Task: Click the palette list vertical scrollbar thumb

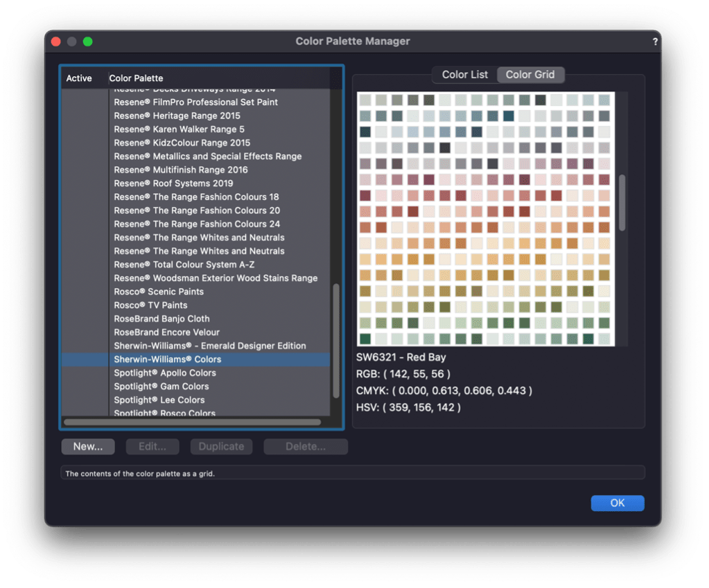Action: pyautogui.click(x=336, y=341)
